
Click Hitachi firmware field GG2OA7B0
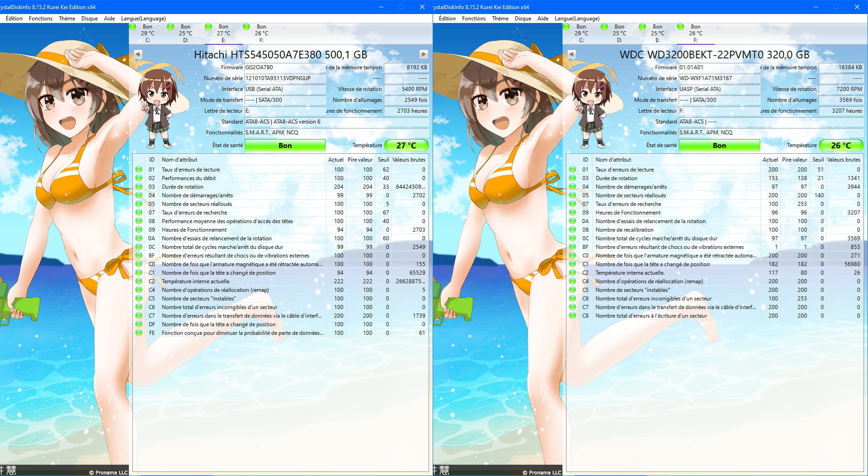pyautogui.click(x=285, y=67)
